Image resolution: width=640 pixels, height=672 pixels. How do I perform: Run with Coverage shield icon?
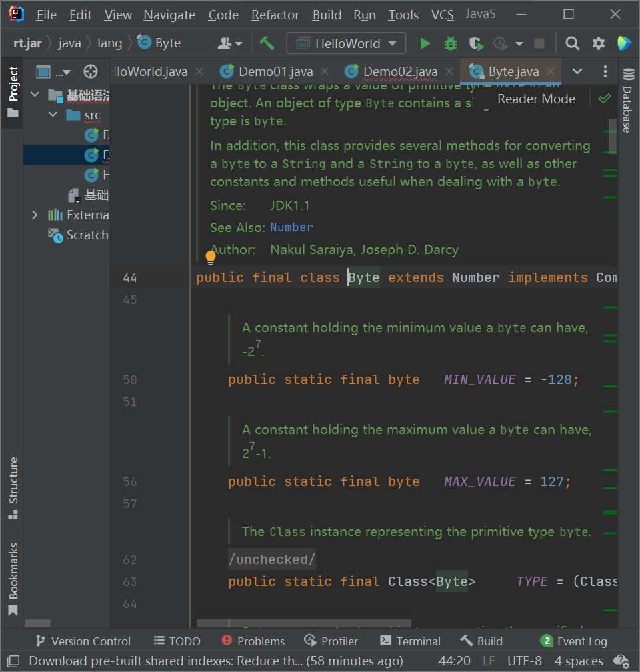pyautogui.click(x=475, y=43)
